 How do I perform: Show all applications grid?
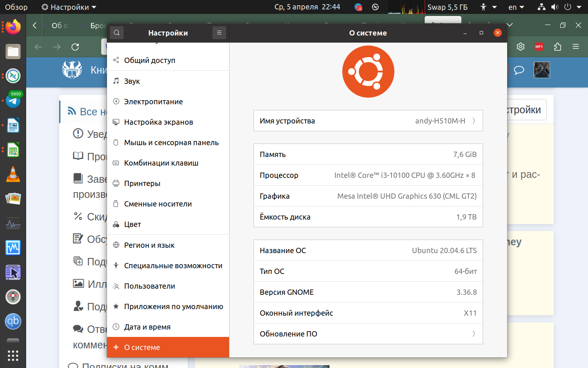(13, 356)
